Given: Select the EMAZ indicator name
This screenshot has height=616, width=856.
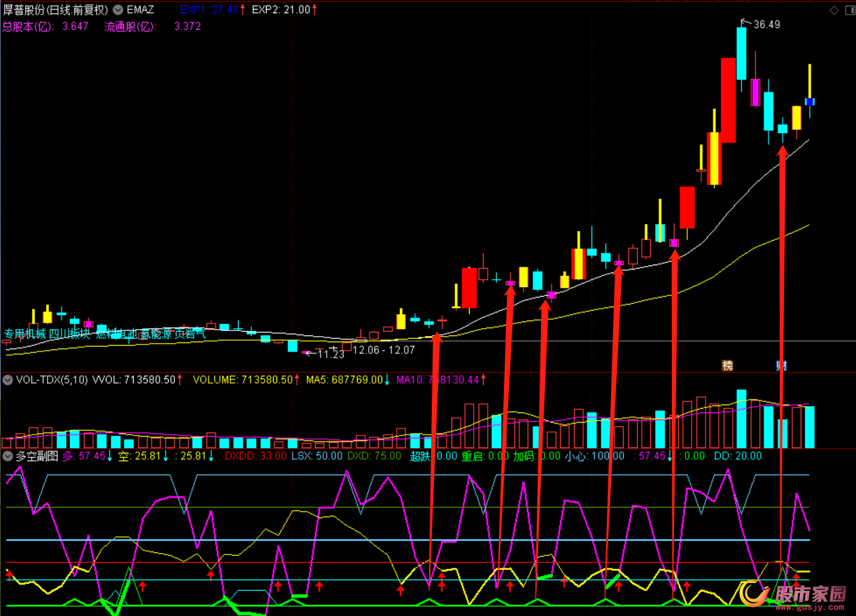Looking at the screenshot, I should pos(140,10).
